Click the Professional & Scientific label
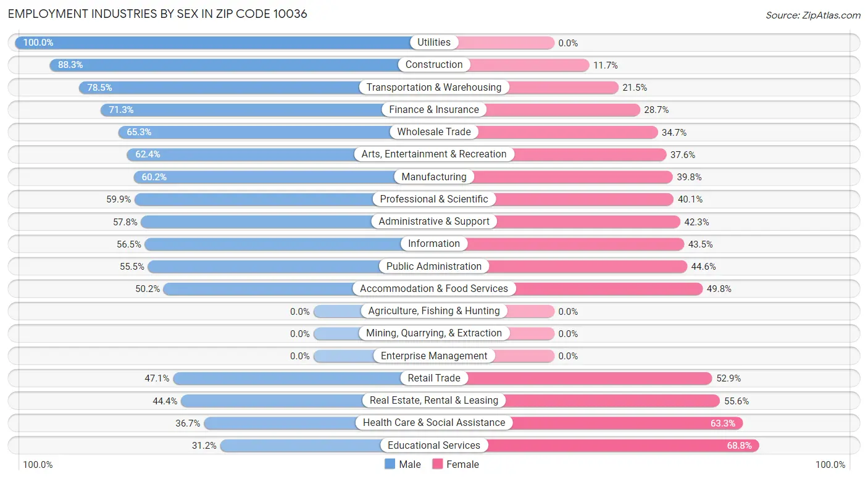 tap(434, 199)
